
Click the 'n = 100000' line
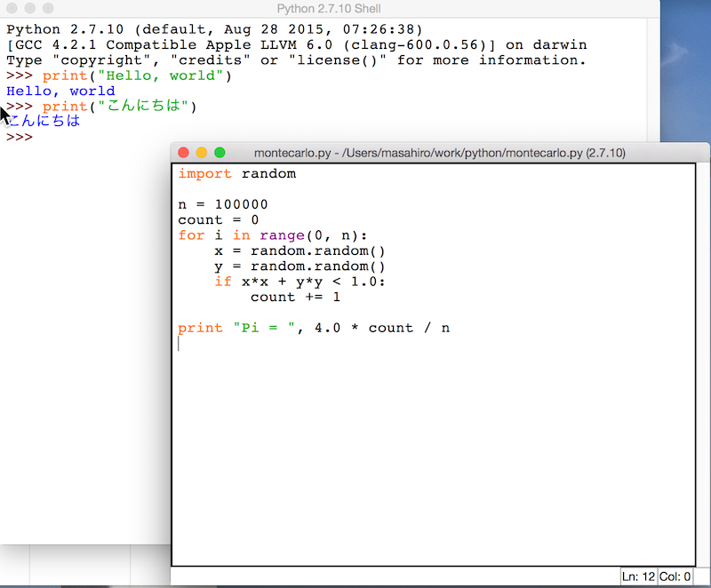pos(223,204)
